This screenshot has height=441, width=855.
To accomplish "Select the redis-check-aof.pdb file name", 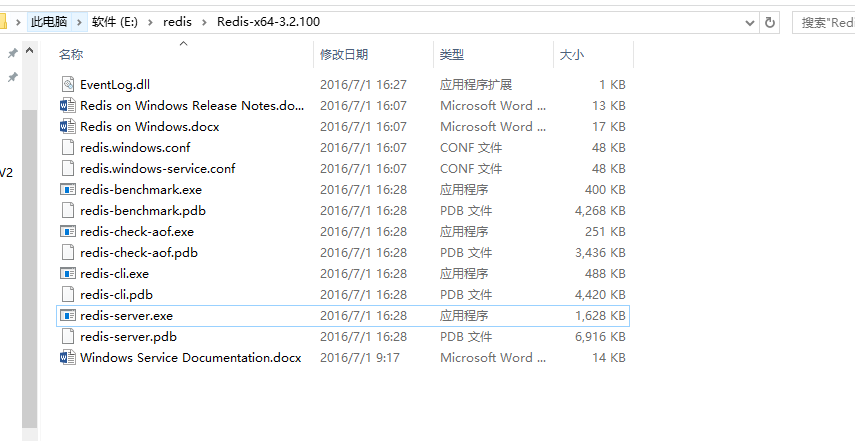I will pyautogui.click(x=139, y=252).
